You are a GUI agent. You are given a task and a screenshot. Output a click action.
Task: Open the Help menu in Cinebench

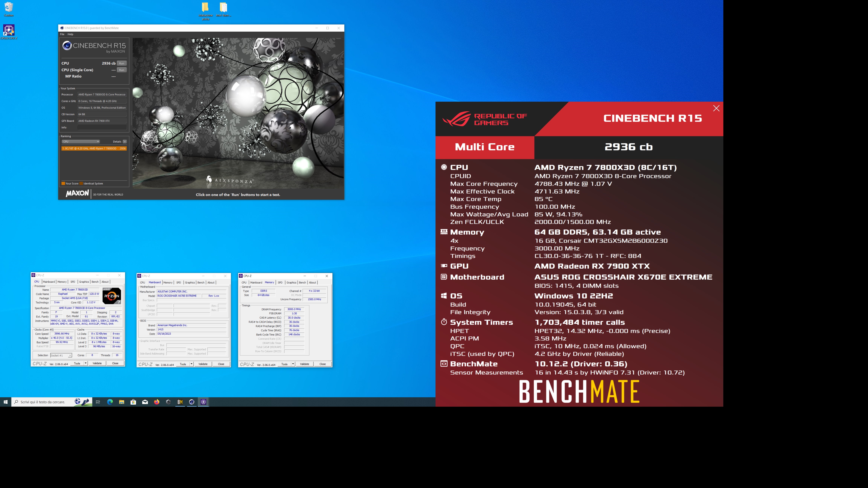[x=70, y=34]
